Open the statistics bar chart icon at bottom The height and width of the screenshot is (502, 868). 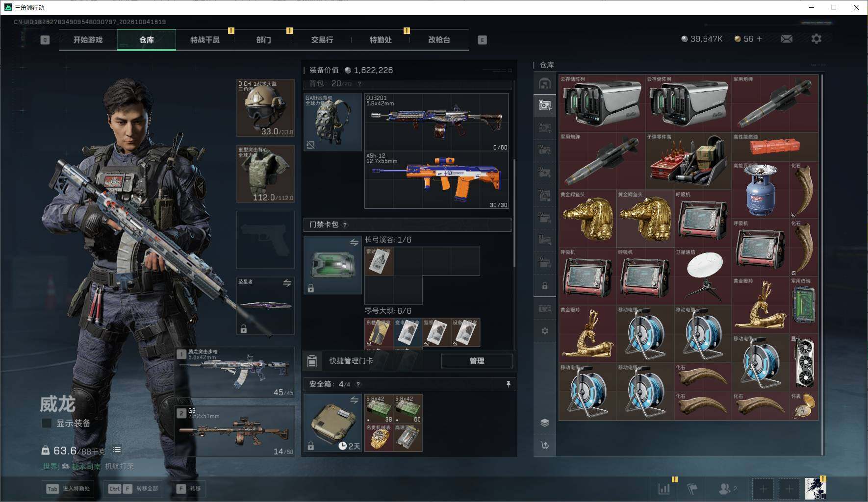tap(664, 488)
